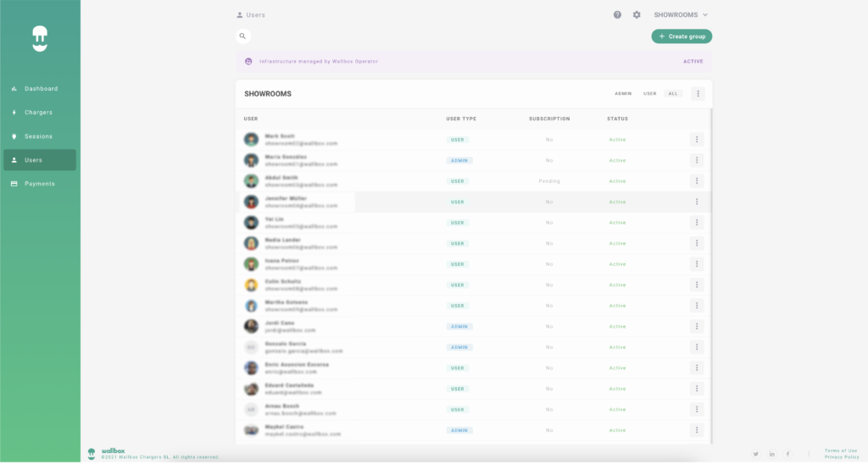Go to Dashboard in the sidebar
Viewport: 868px width, 476px height.
40,88
